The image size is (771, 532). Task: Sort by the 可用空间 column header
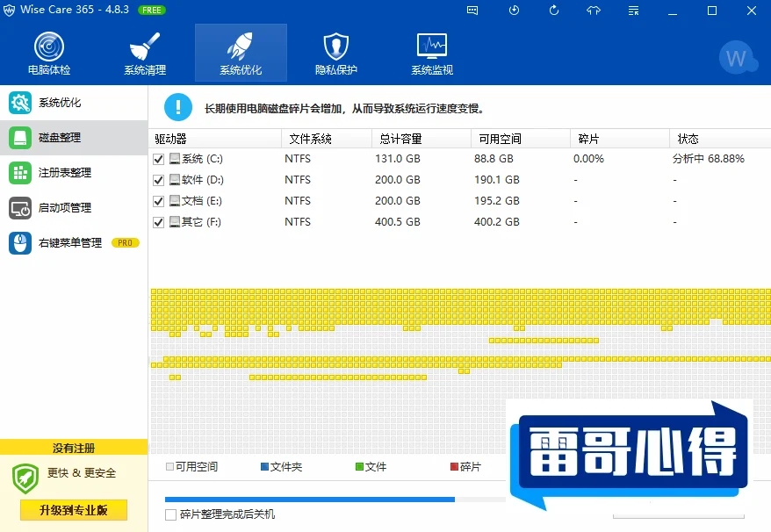point(521,139)
